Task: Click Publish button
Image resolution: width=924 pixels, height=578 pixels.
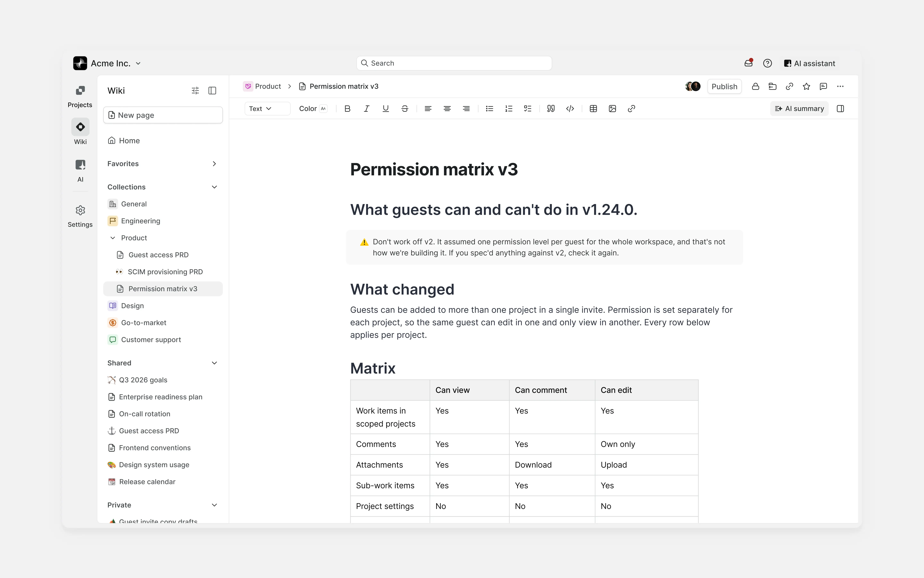Action: click(724, 86)
